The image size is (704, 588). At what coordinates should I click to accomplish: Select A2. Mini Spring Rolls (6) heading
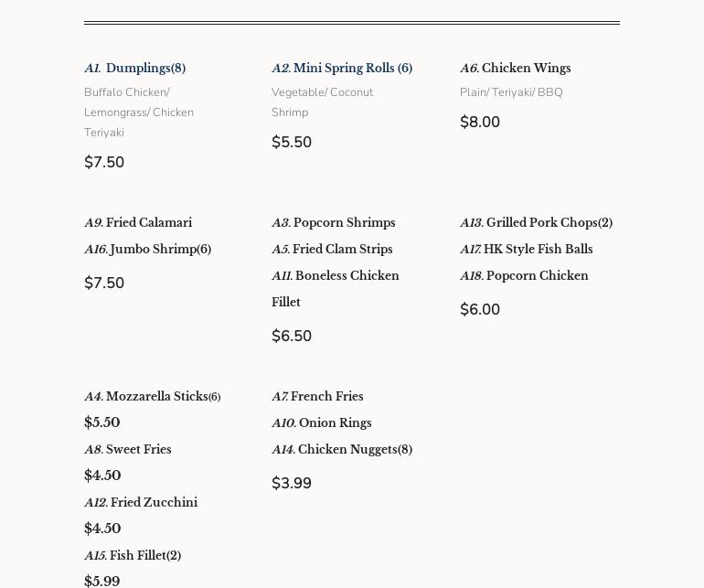pyautogui.click(x=342, y=69)
